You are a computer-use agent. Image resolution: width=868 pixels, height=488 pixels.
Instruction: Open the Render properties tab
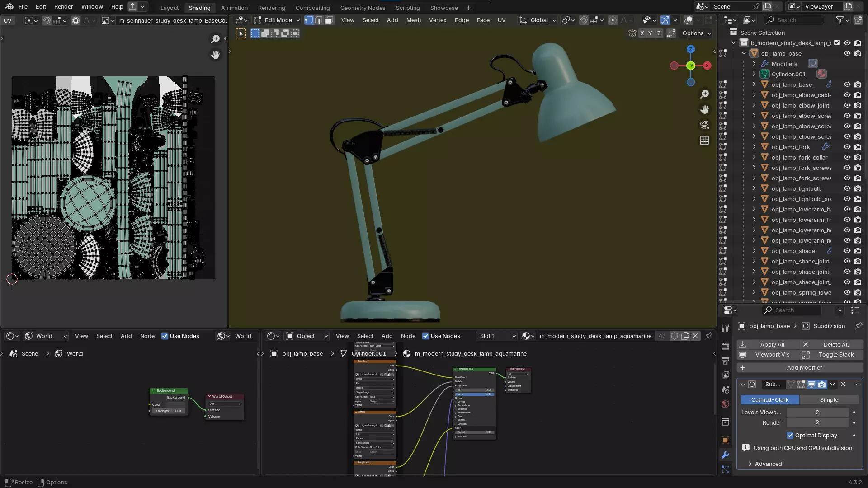(x=725, y=346)
